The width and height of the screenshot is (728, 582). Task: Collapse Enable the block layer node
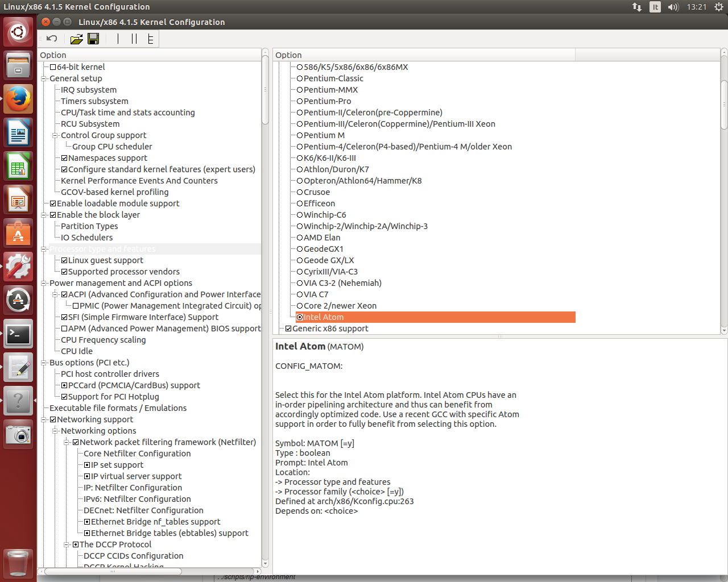pyautogui.click(x=44, y=215)
